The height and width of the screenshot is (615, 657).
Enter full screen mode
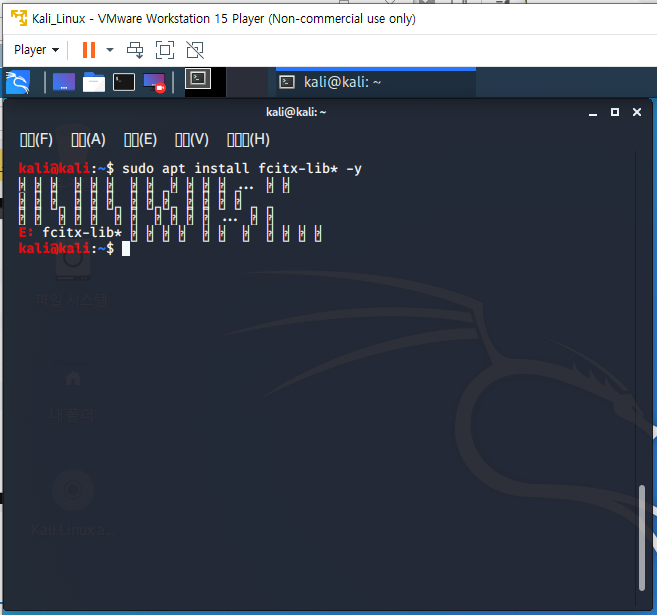[x=165, y=50]
